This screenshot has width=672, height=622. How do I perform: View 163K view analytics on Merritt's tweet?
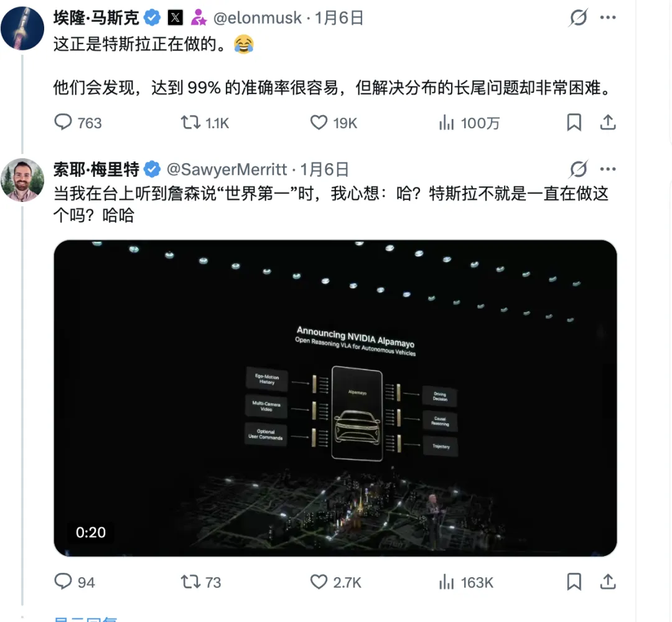[446, 582]
